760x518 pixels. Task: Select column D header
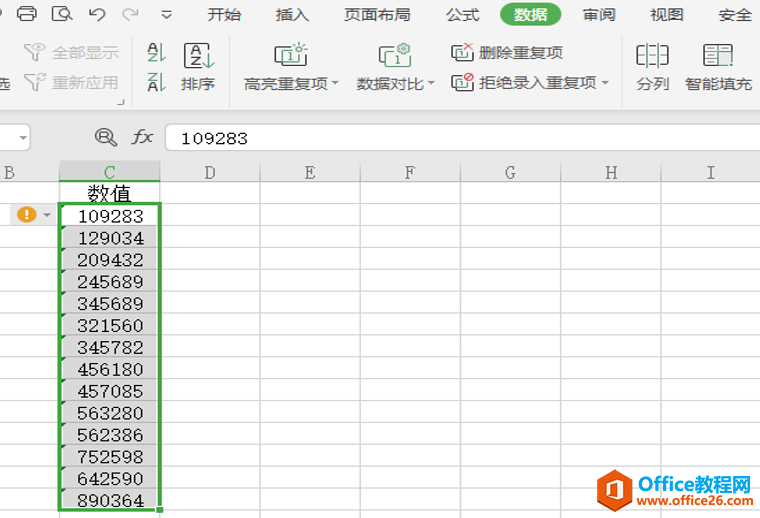point(210,172)
